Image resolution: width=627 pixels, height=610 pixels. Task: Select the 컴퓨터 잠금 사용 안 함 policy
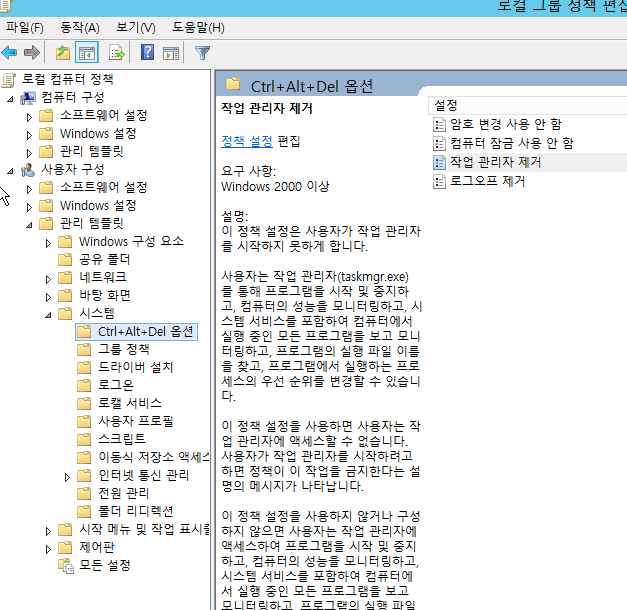[512, 144]
